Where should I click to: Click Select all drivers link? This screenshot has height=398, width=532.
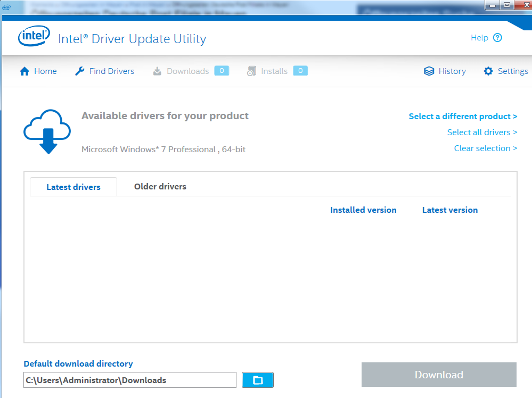tap(482, 132)
